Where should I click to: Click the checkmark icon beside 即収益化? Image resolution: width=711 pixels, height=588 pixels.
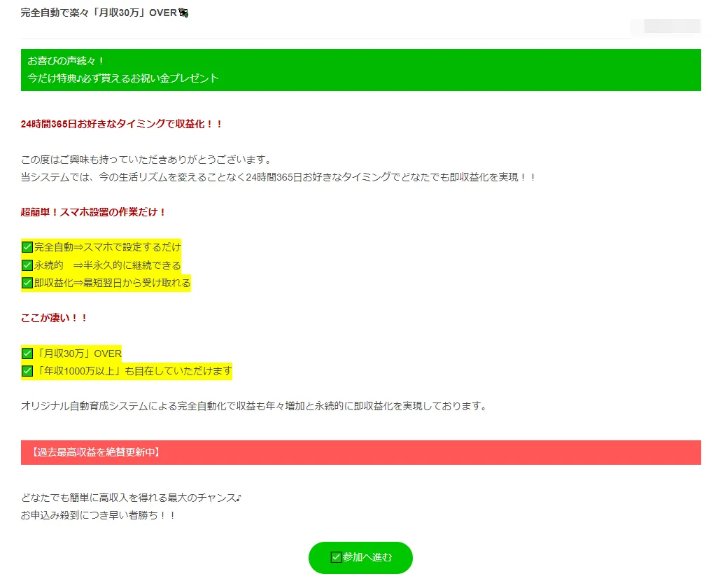coord(27,283)
